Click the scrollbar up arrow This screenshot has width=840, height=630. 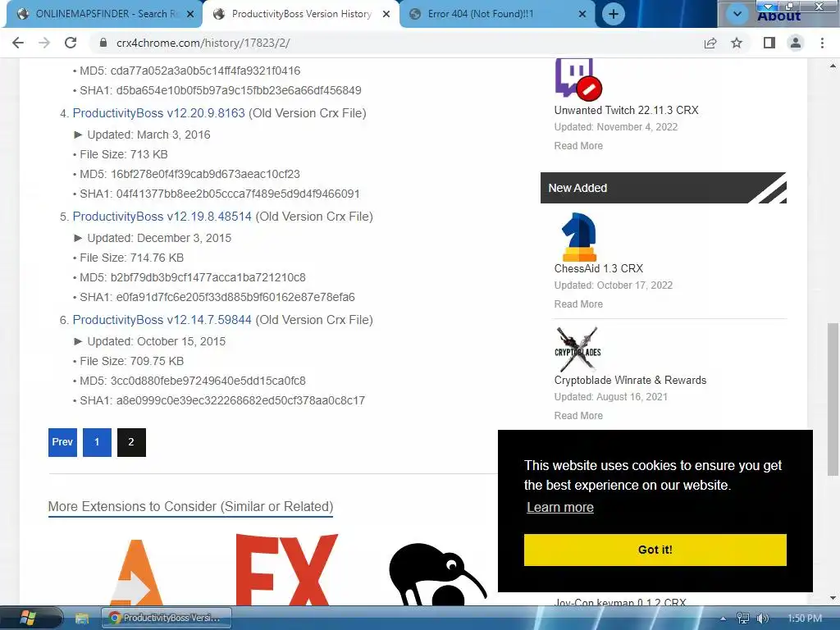click(x=833, y=66)
